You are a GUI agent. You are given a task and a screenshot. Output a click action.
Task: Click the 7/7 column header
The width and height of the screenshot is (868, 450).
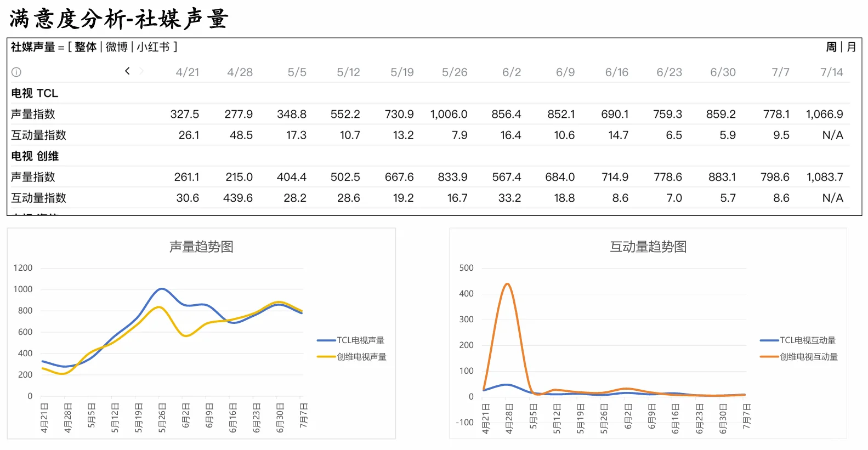click(781, 72)
